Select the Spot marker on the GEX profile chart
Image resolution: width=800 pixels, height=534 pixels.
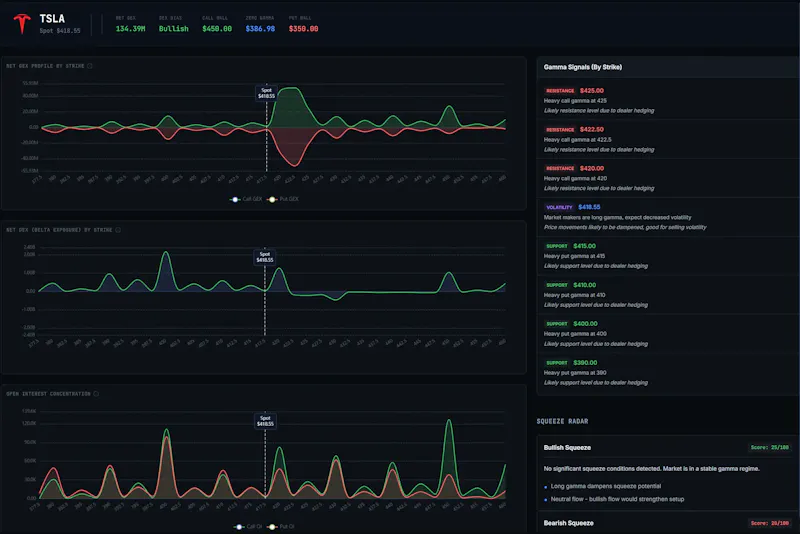pos(266,93)
